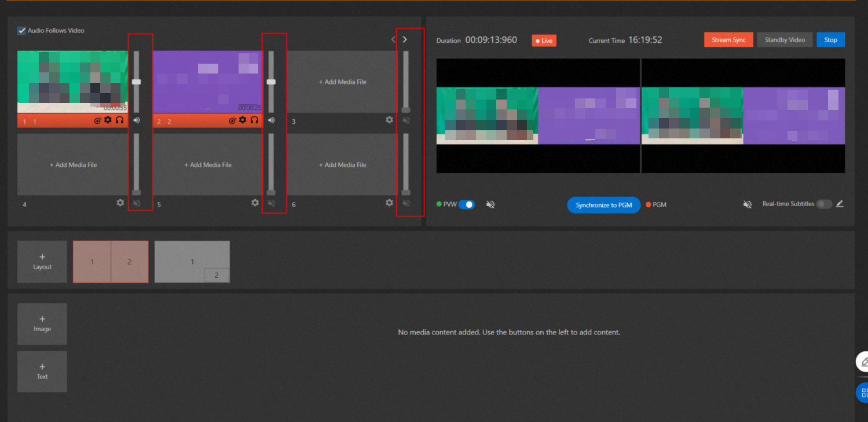Click headphone monitor icon on source 1
Viewport: 868px width, 422px height.
[119, 120]
